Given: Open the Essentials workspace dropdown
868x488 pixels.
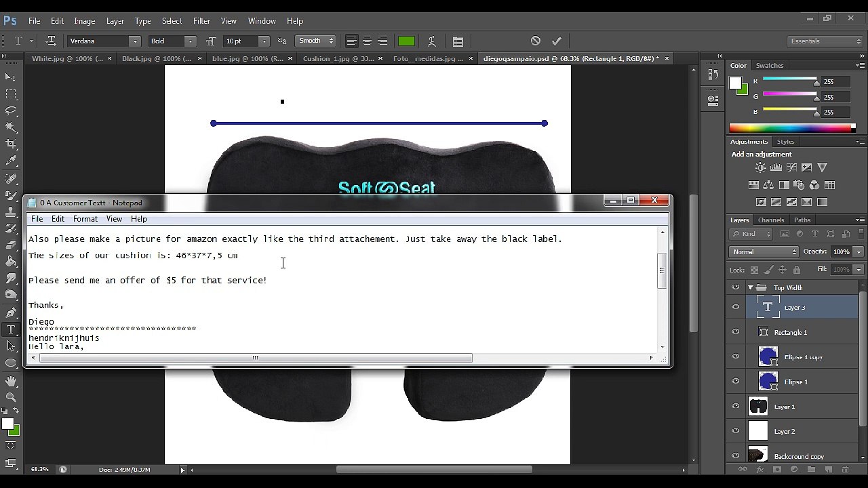Looking at the screenshot, I should pos(826,41).
